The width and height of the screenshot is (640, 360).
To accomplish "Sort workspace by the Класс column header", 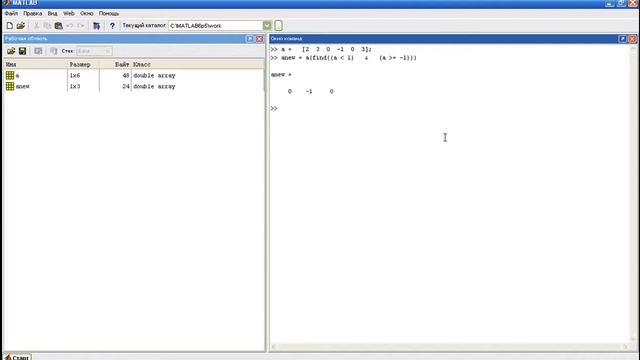I will (x=198, y=64).
